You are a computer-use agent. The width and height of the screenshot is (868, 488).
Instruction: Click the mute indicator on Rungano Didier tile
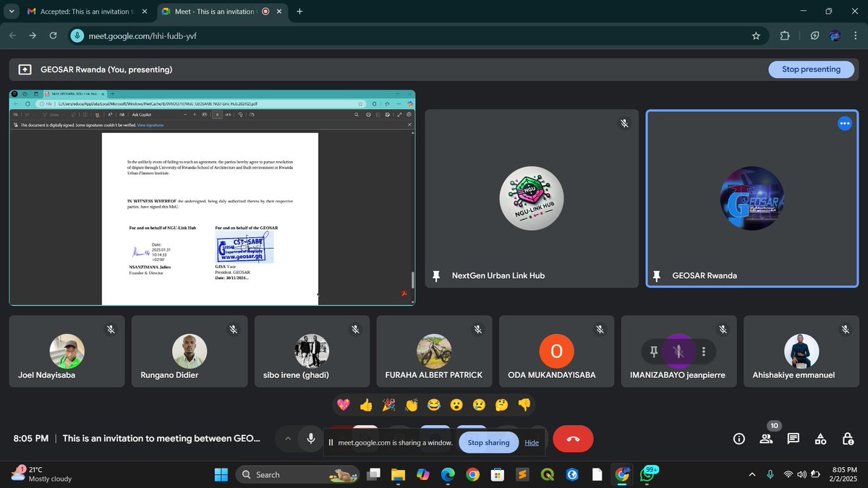click(x=233, y=329)
